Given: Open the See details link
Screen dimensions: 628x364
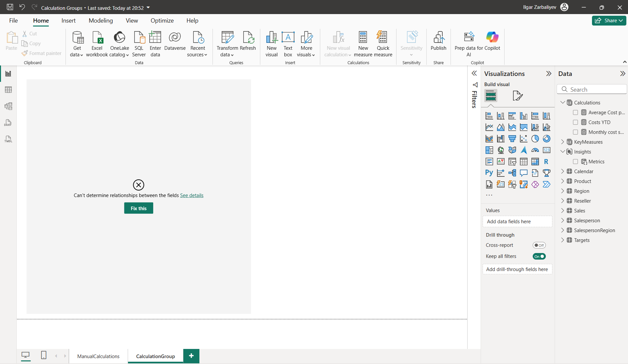Looking at the screenshot, I should (x=192, y=195).
